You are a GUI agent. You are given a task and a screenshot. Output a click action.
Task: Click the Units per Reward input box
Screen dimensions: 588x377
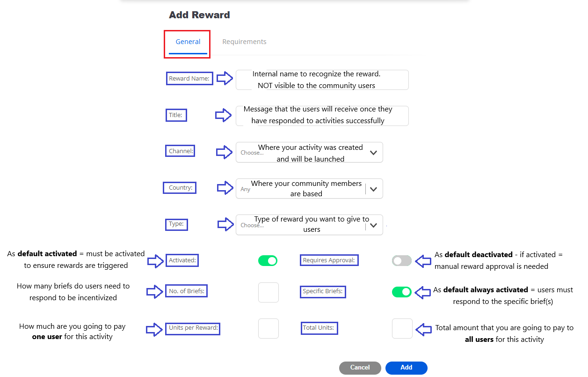coord(269,329)
